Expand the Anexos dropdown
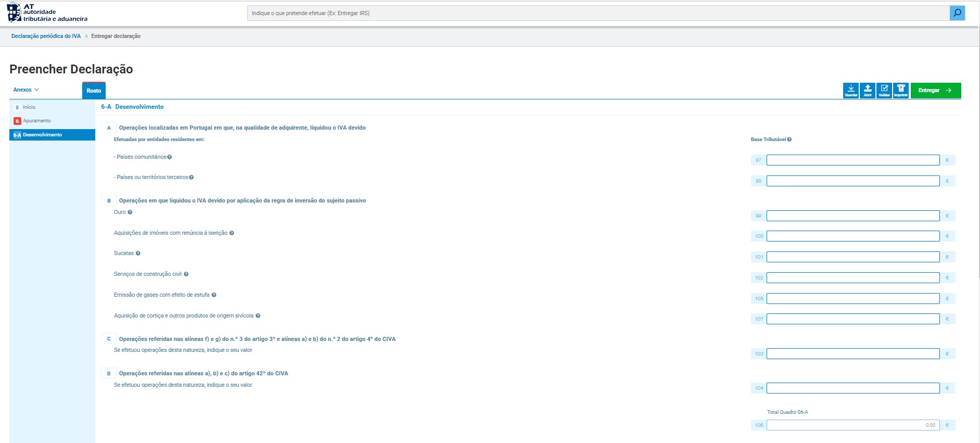The image size is (980, 443). pos(26,90)
